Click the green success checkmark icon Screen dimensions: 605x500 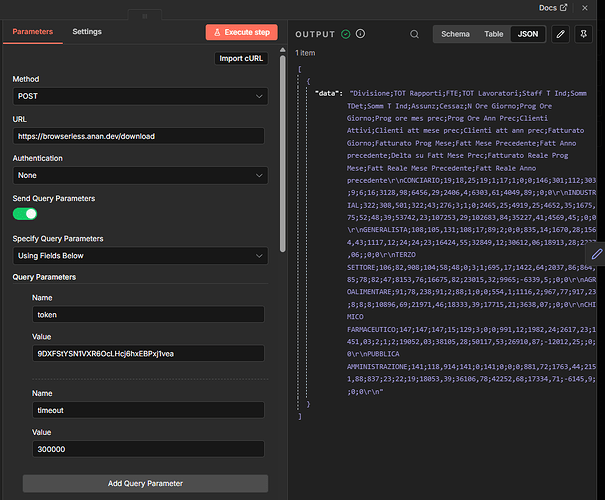[346, 34]
